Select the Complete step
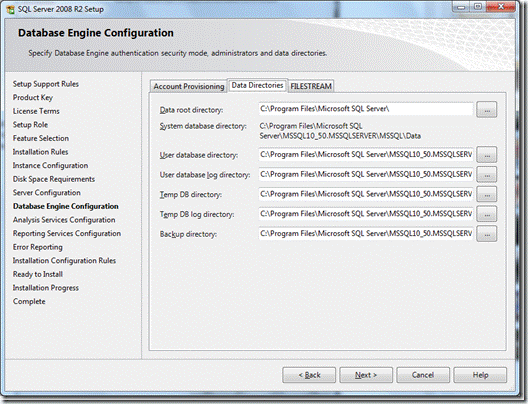The width and height of the screenshot is (528, 404). (x=29, y=301)
